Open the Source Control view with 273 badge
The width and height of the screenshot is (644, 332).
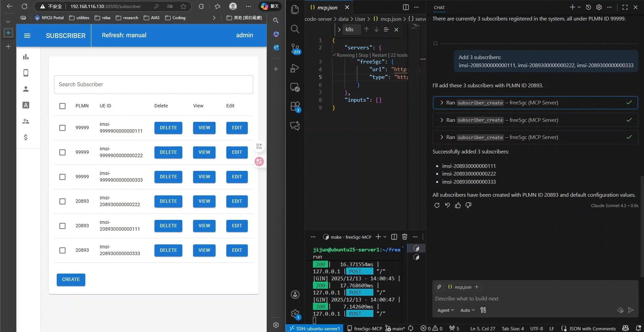295,48
